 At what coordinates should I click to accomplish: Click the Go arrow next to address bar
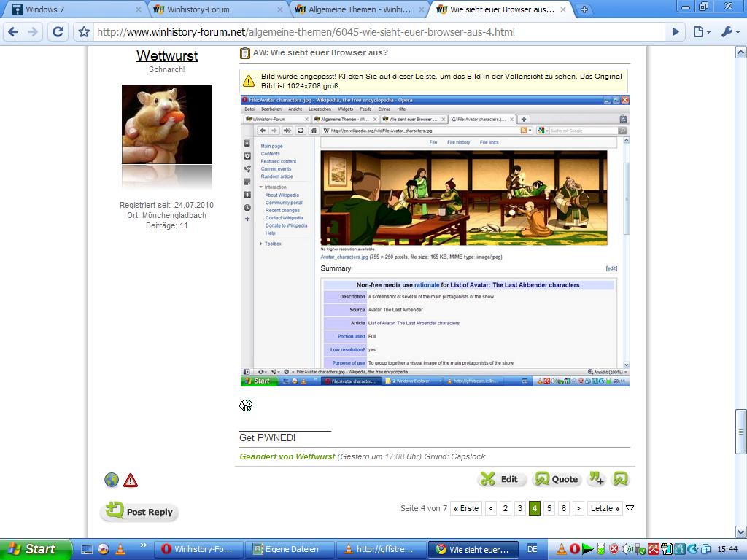click(676, 32)
